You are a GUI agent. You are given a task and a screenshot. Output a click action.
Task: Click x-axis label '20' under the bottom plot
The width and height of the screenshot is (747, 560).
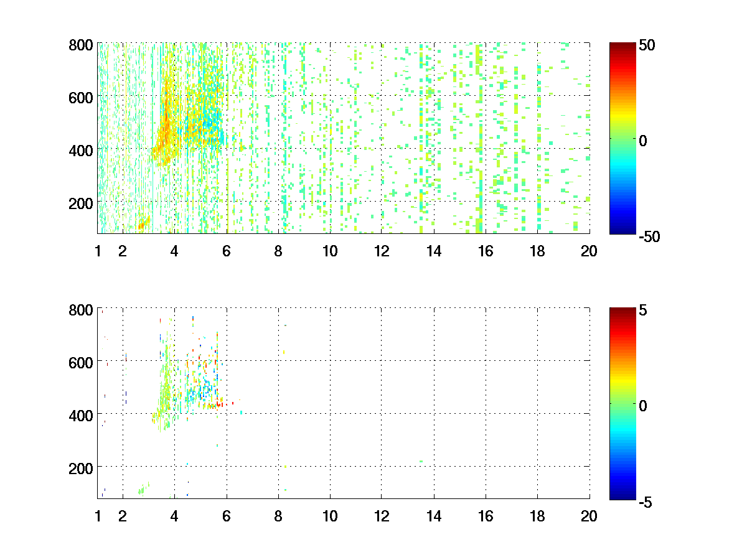point(589,516)
